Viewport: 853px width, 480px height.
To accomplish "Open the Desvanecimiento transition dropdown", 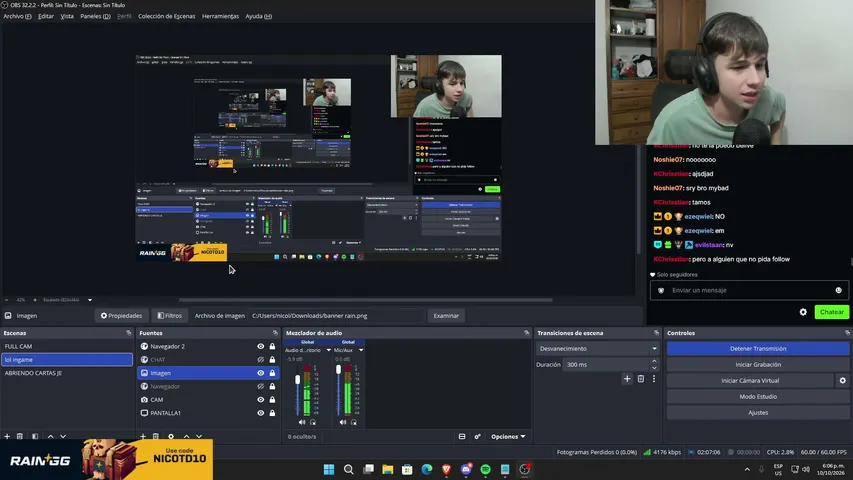I will pyautogui.click(x=598, y=348).
